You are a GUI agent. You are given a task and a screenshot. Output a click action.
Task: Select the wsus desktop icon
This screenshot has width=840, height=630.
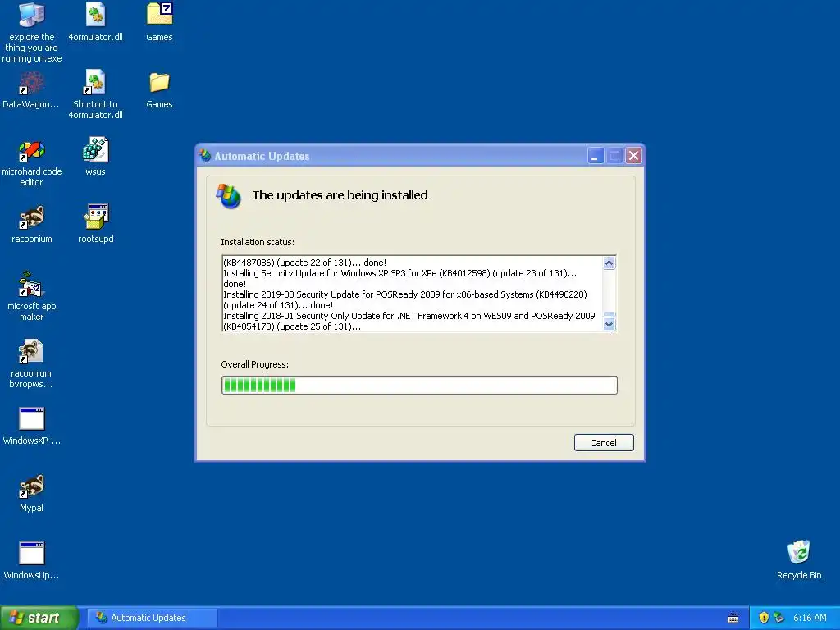click(x=95, y=150)
